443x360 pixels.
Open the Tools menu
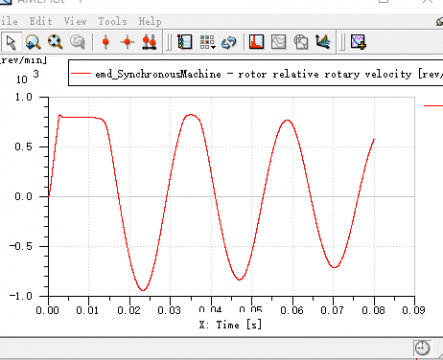click(113, 21)
